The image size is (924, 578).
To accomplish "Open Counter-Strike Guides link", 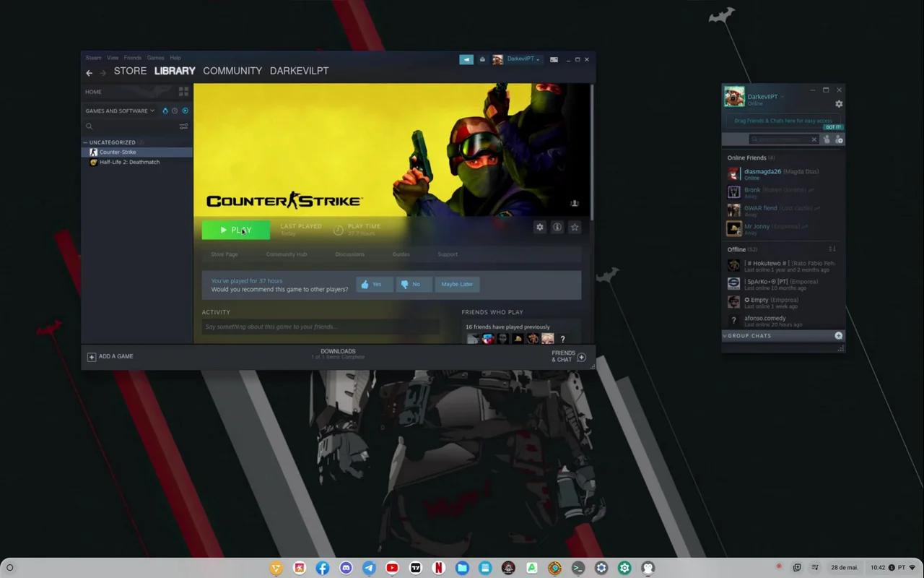I will coord(401,254).
